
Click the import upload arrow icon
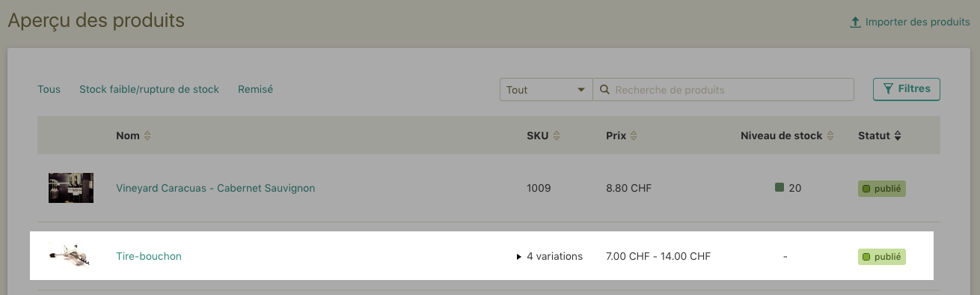click(855, 22)
